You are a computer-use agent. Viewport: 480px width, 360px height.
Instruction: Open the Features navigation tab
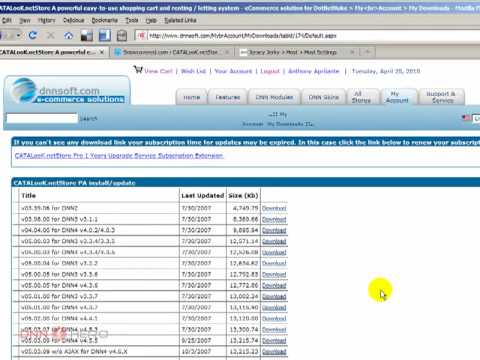point(228,97)
